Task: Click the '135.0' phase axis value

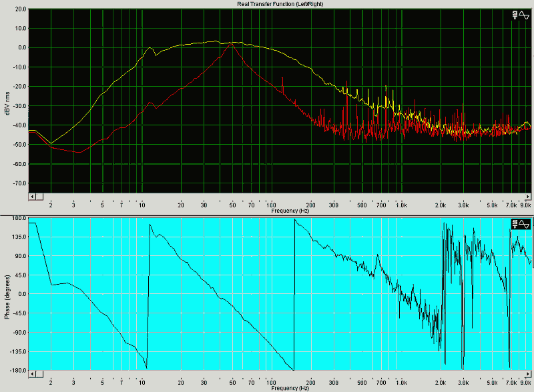Action: click(20, 237)
